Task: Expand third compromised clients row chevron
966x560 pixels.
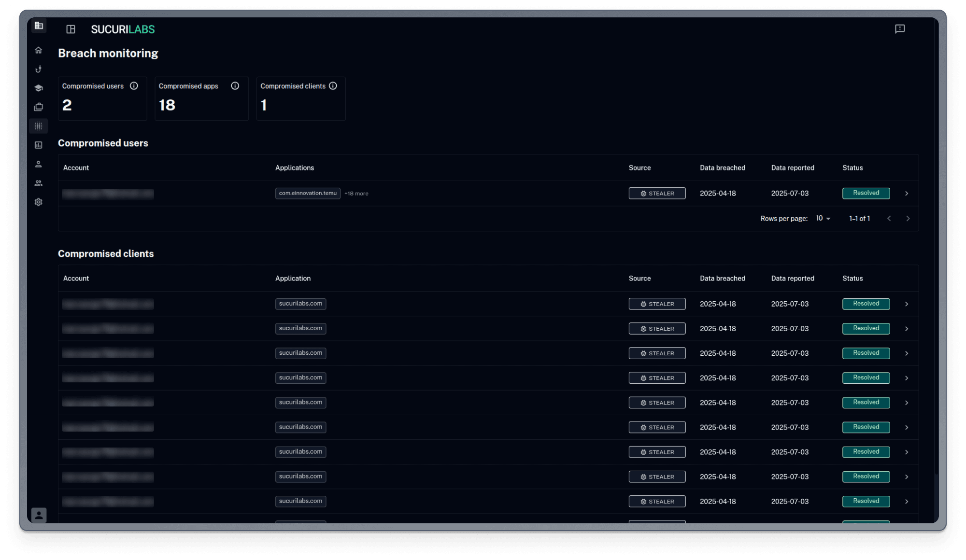Action: click(x=907, y=353)
